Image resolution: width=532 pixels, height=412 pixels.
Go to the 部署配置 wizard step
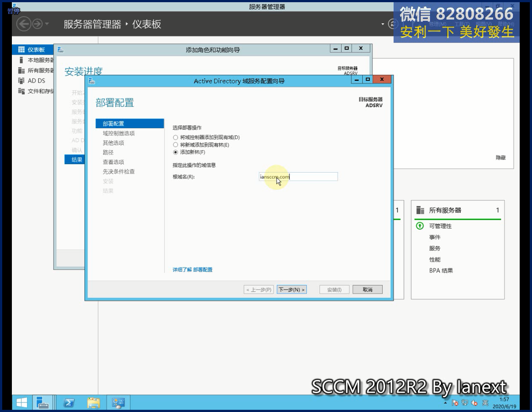coord(130,123)
